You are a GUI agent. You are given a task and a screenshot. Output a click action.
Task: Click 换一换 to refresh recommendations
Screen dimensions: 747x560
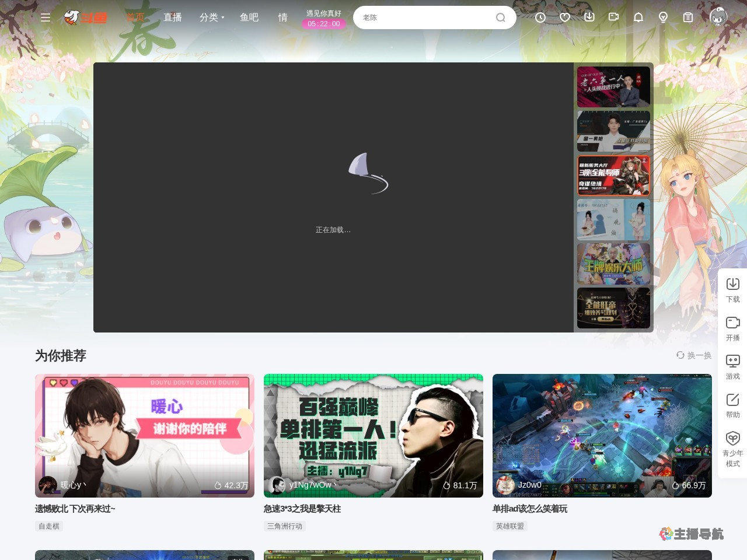[694, 355]
